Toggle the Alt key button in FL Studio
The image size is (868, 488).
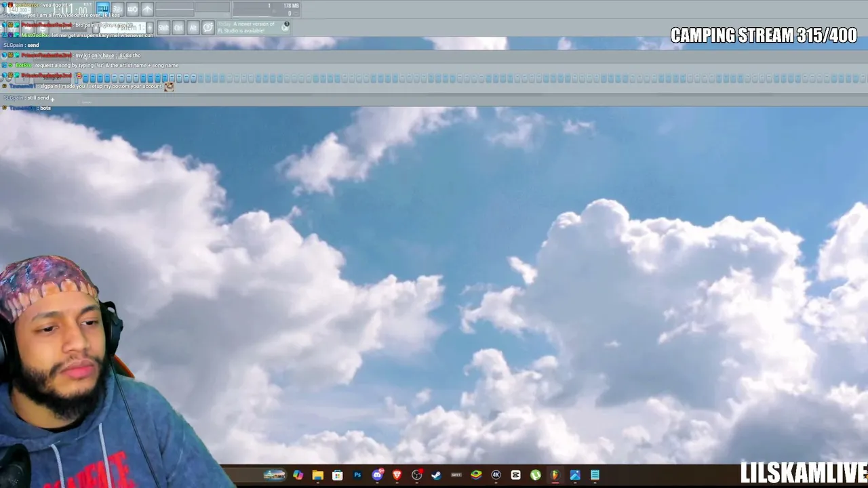(x=193, y=28)
